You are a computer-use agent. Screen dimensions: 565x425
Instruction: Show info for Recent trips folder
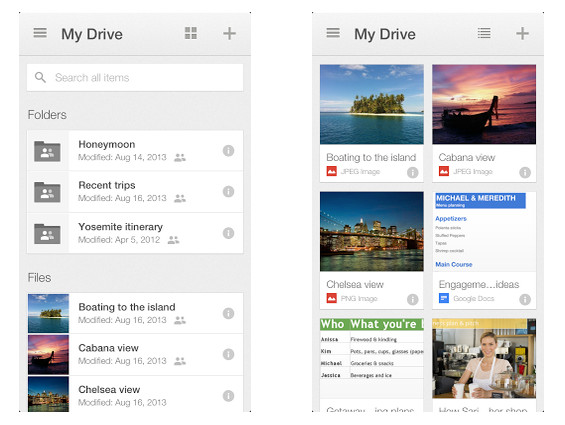coord(228,191)
